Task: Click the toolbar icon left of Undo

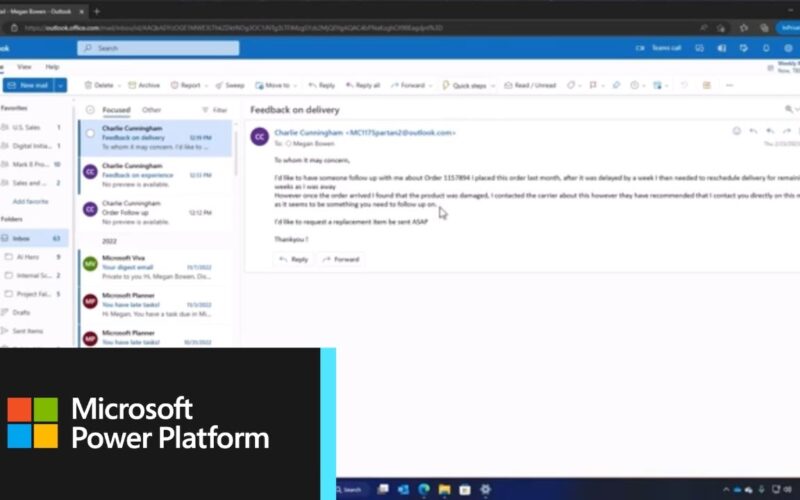Action: [658, 85]
